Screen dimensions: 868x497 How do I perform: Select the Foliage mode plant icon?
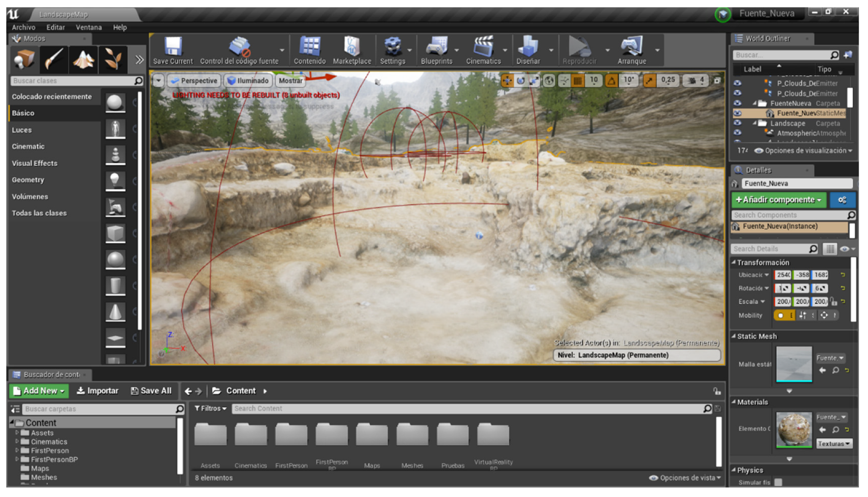click(112, 60)
